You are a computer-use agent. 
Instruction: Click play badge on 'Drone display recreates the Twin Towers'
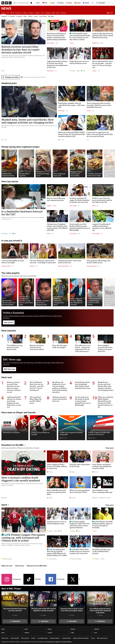point(101,342)
